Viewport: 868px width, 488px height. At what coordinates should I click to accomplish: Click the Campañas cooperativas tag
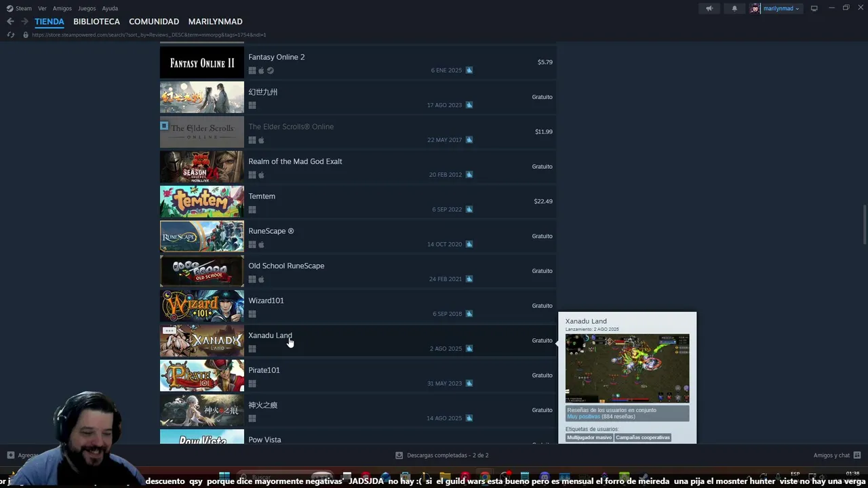tap(643, 438)
